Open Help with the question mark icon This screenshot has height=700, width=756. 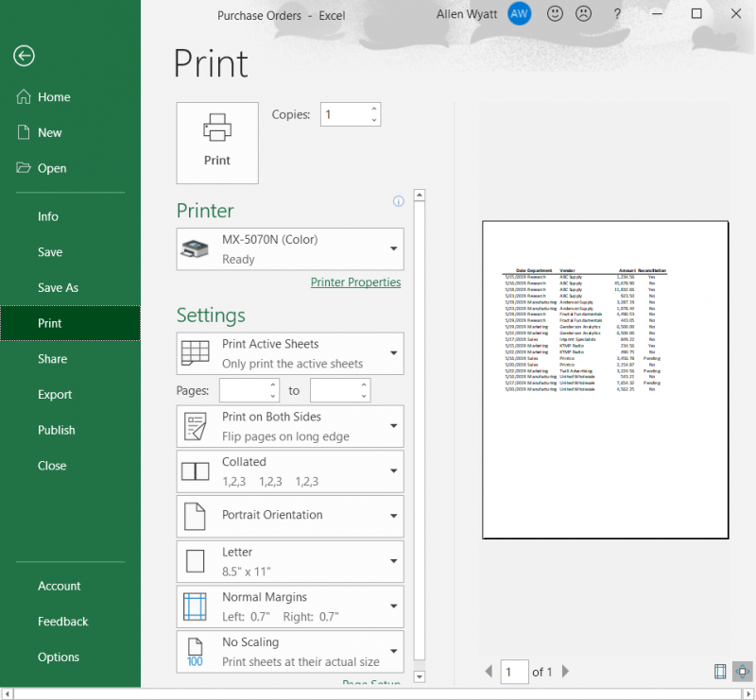tap(617, 14)
